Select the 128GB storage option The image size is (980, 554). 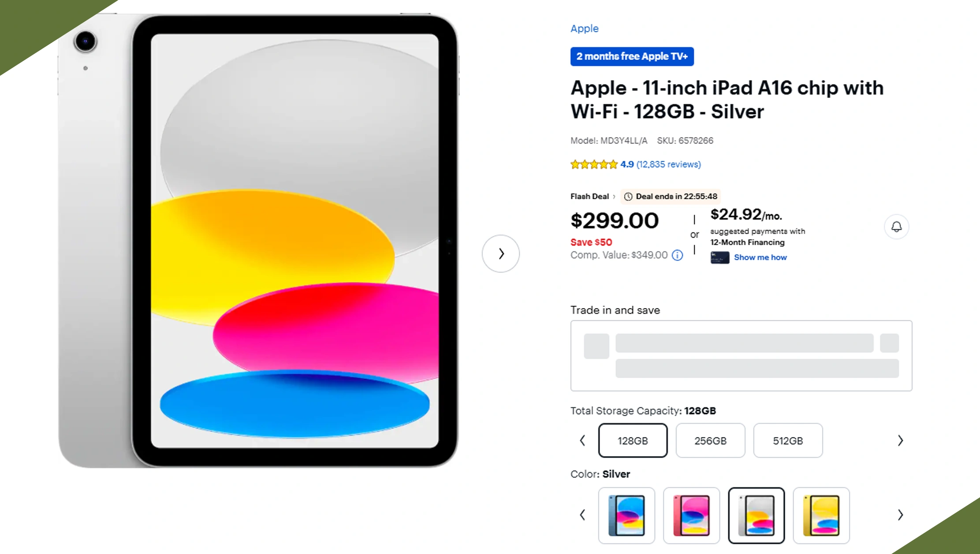click(x=633, y=440)
